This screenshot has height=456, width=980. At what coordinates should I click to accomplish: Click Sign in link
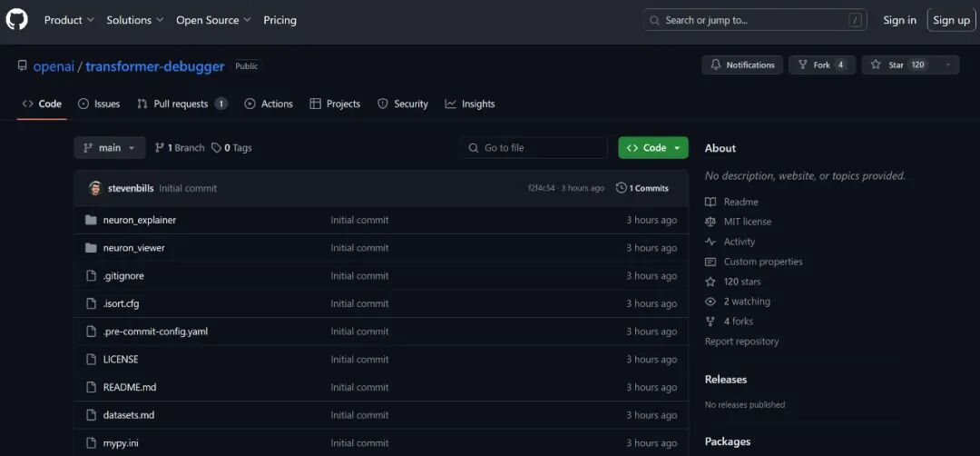899,20
